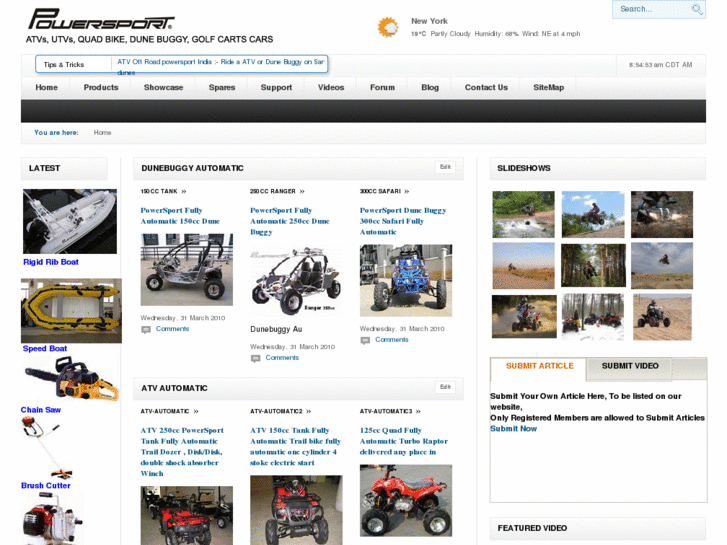Click Comments link under 150cc Dune article
727x545 pixels.
[x=172, y=329]
